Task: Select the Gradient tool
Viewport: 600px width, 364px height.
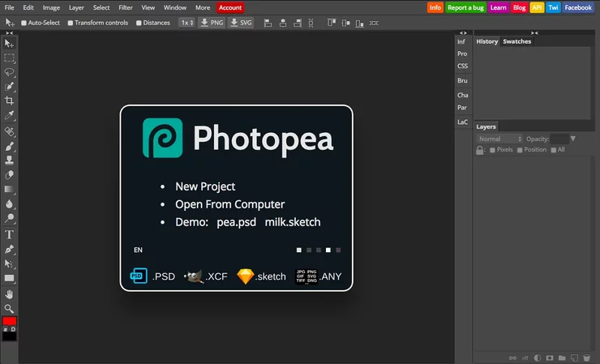Action: click(x=9, y=189)
